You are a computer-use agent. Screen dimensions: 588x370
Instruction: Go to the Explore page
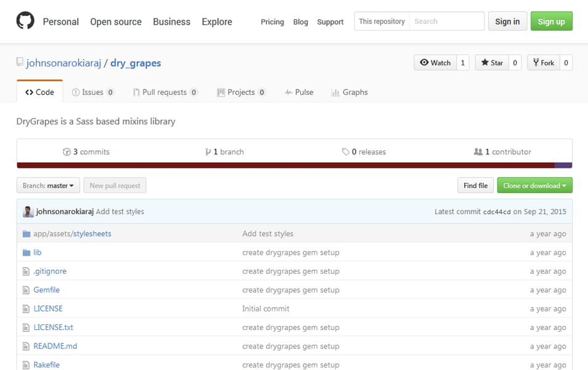217,22
